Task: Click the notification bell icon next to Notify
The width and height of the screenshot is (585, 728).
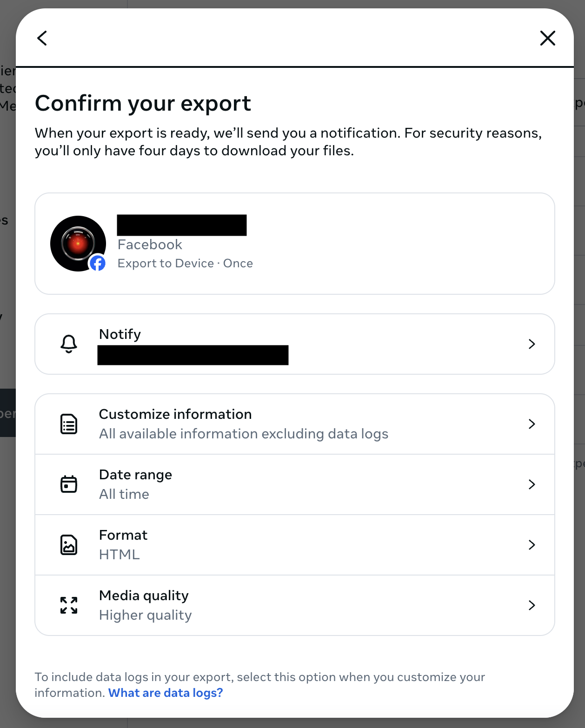Action: (x=69, y=344)
